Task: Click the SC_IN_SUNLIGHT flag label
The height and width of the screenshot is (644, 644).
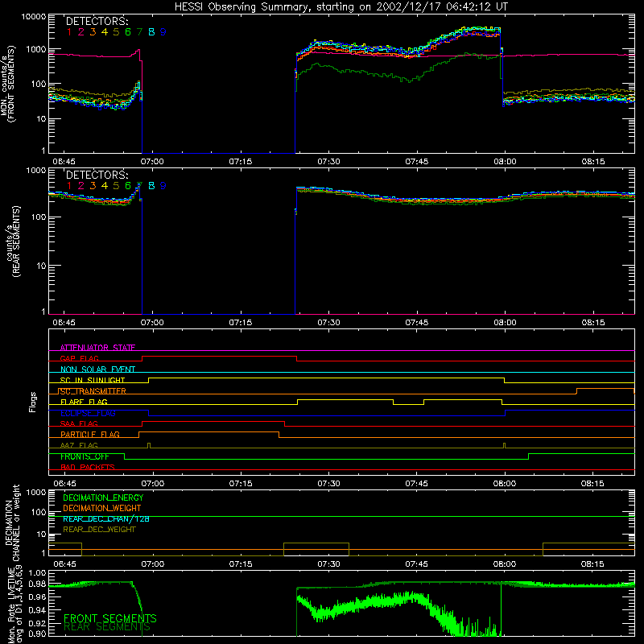Action: 93,380
